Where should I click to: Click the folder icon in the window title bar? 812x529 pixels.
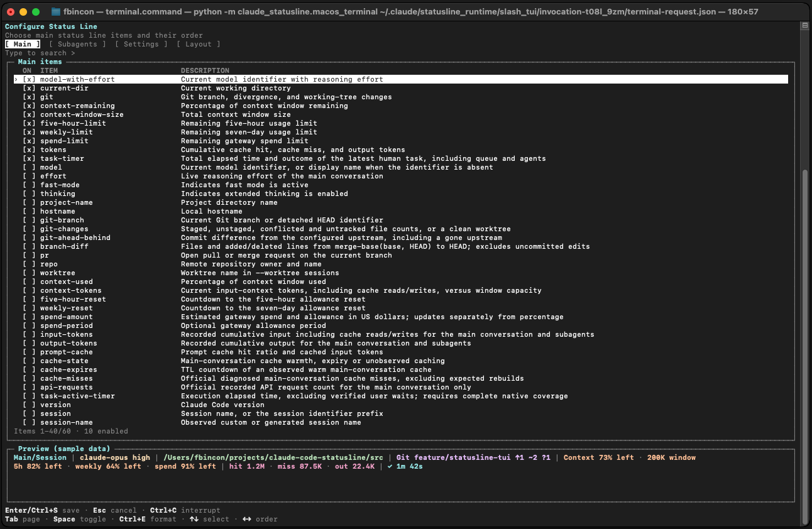(x=56, y=12)
